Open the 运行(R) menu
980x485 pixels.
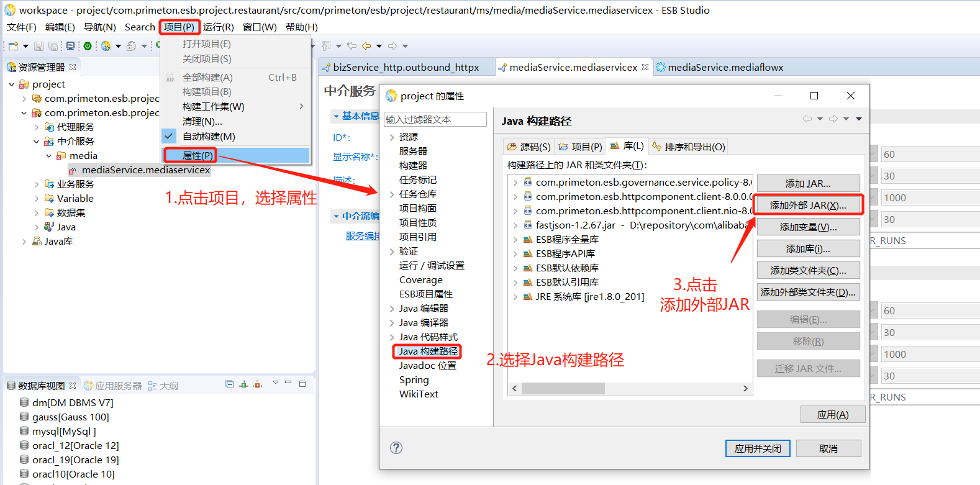(x=219, y=27)
